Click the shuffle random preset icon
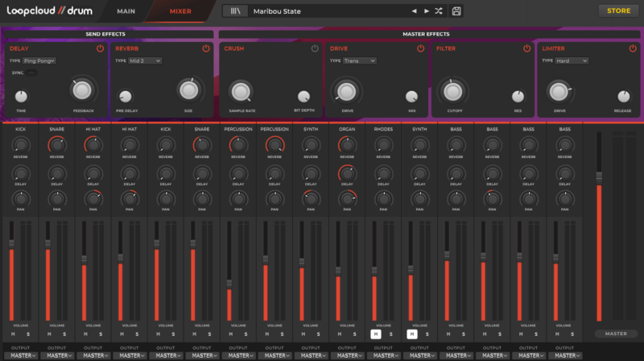The image size is (644, 361). [x=439, y=11]
